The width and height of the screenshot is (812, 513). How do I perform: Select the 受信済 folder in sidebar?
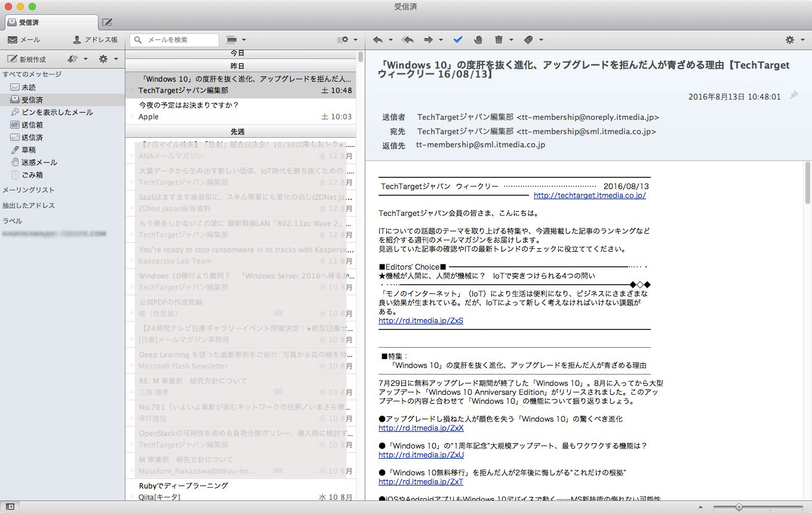(63, 100)
